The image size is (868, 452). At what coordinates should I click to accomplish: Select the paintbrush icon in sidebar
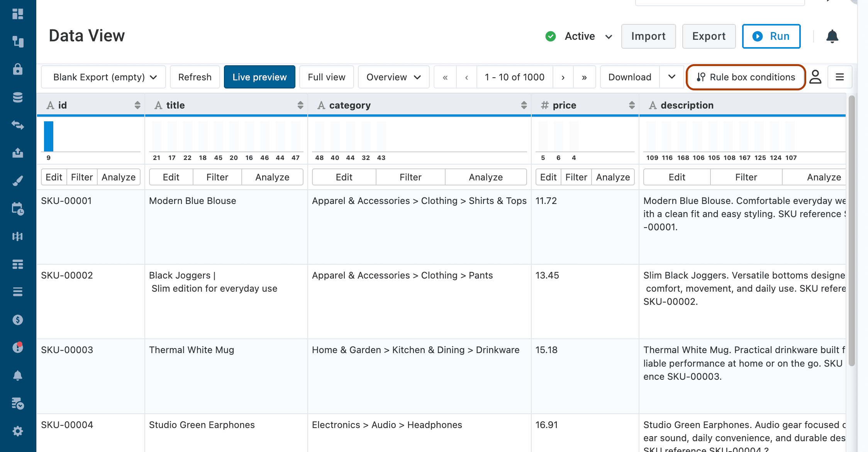(x=18, y=181)
